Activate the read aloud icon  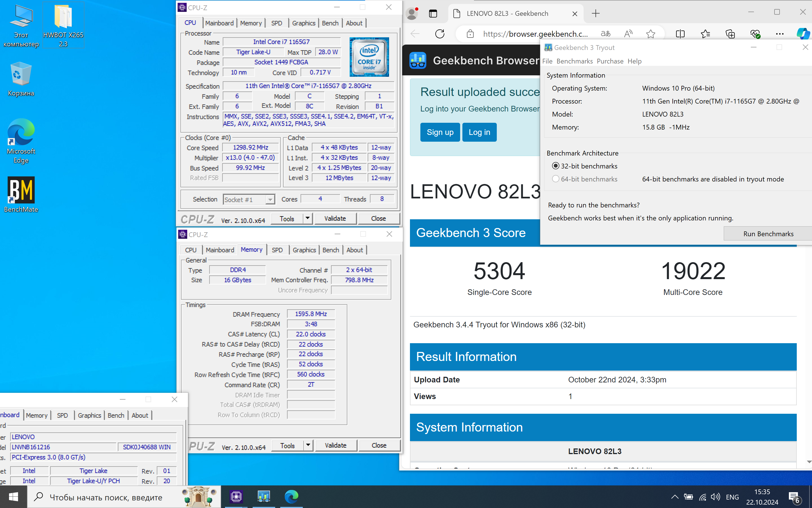coord(628,34)
